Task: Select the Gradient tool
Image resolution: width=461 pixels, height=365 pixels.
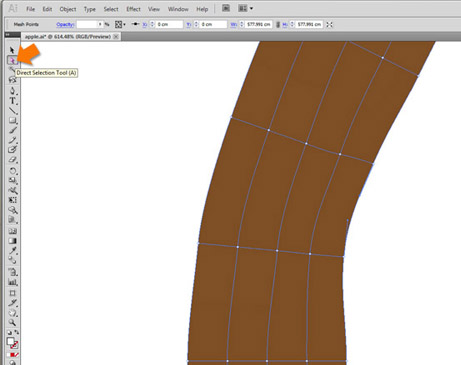Action: pyautogui.click(x=12, y=241)
